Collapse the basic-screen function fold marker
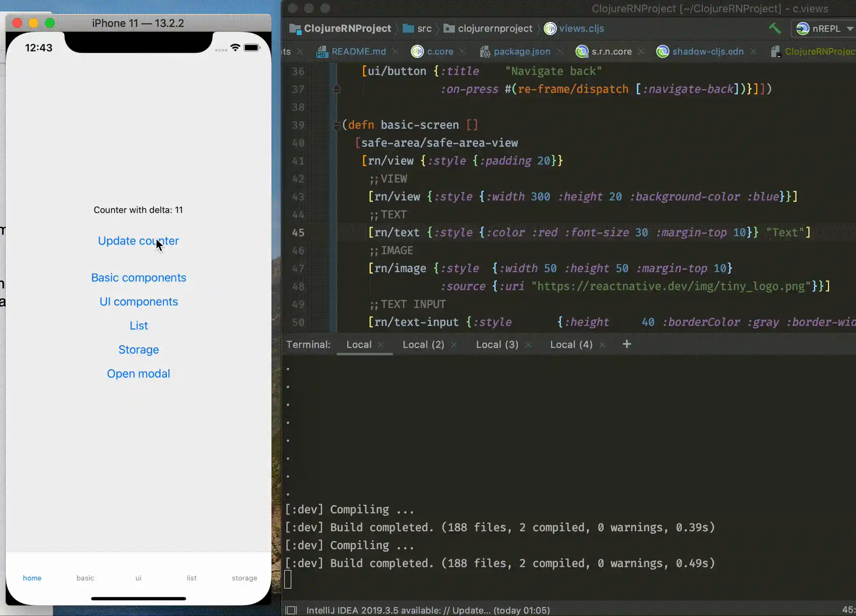This screenshot has width=856, height=616. pos(337,125)
